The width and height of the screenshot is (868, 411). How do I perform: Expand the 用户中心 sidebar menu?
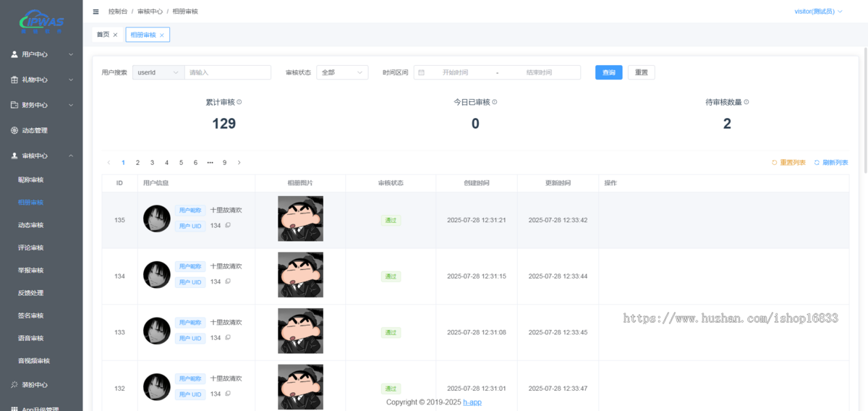tap(41, 54)
